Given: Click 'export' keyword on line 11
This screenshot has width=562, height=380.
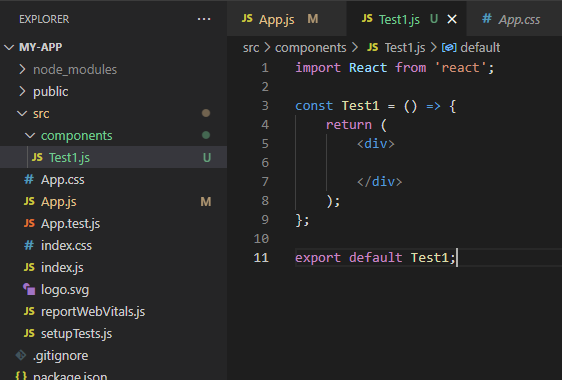Looking at the screenshot, I should [x=318, y=258].
